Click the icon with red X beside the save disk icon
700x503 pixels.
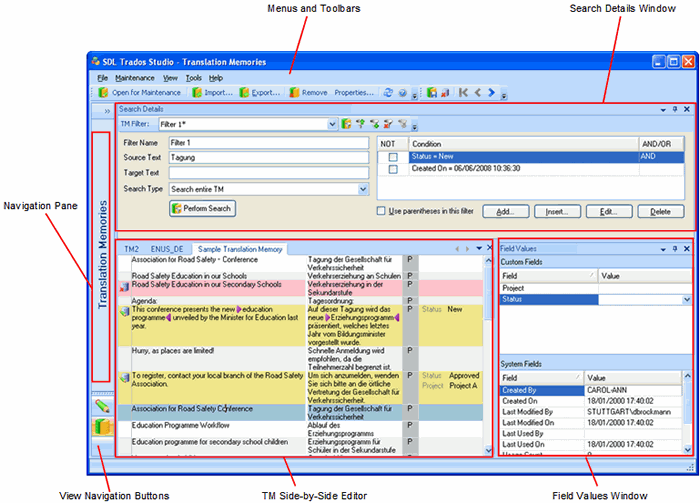pyautogui.click(x=445, y=92)
